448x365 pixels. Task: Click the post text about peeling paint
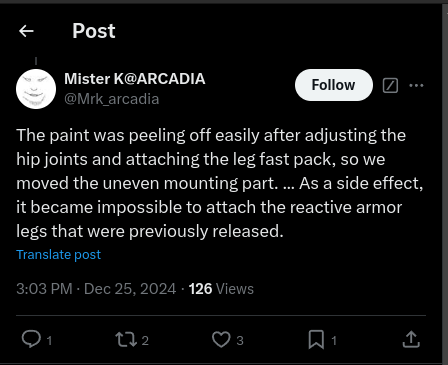pos(220,183)
